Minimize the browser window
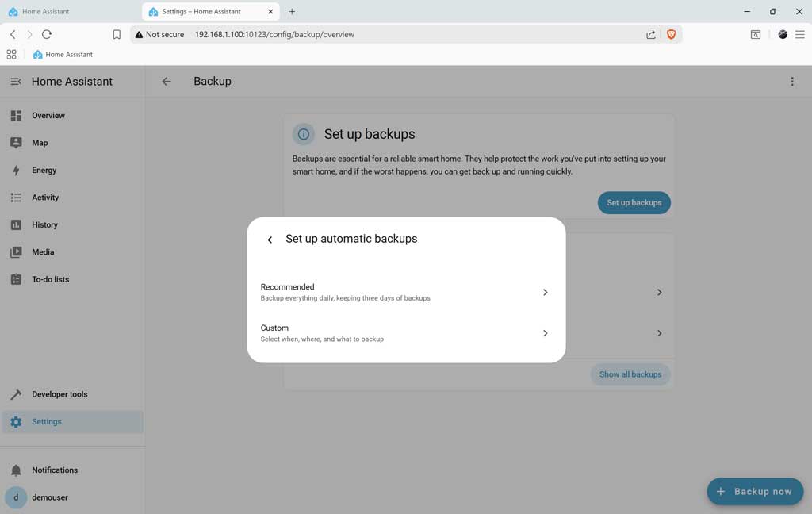The width and height of the screenshot is (812, 514). point(747,11)
